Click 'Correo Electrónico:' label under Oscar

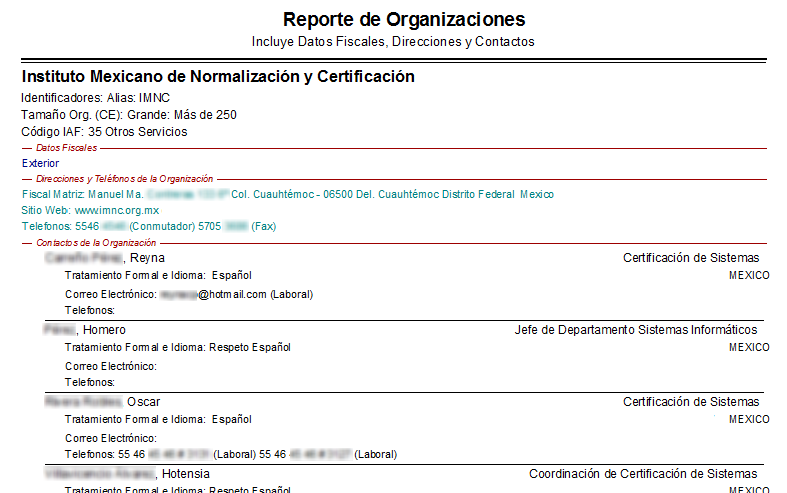pos(111,438)
